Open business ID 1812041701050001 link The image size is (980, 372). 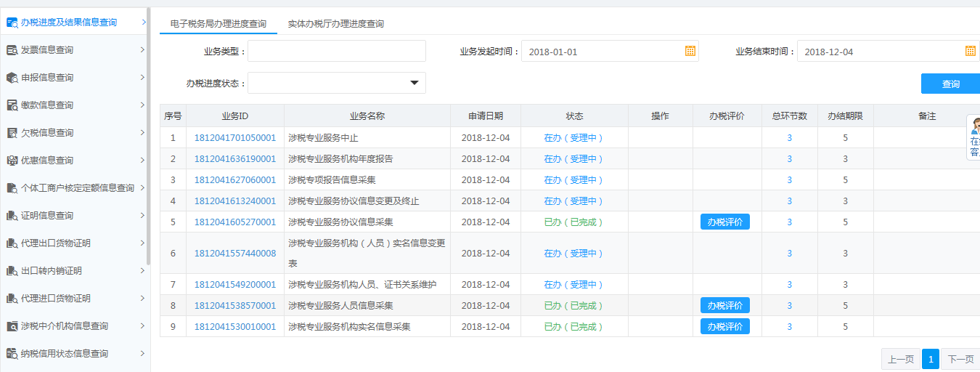(235, 138)
